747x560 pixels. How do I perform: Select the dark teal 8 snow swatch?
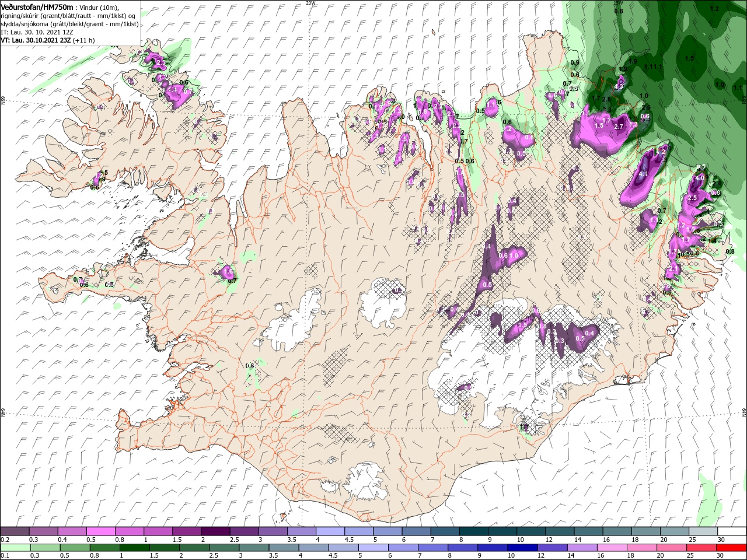pyautogui.click(x=473, y=531)
